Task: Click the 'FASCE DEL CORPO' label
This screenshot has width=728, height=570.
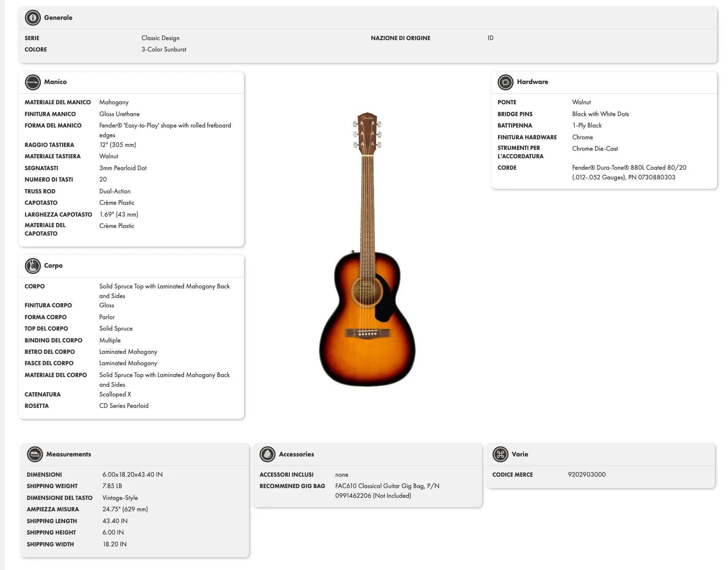Action: coord(49,363)
